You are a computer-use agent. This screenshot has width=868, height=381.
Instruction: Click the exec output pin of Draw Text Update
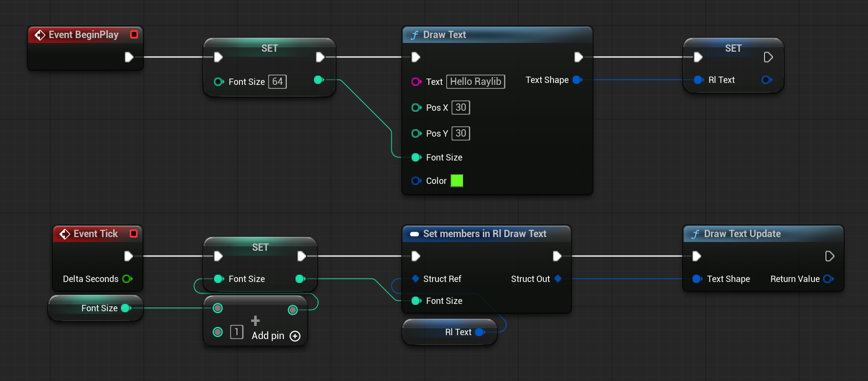(x=829, y=256)
